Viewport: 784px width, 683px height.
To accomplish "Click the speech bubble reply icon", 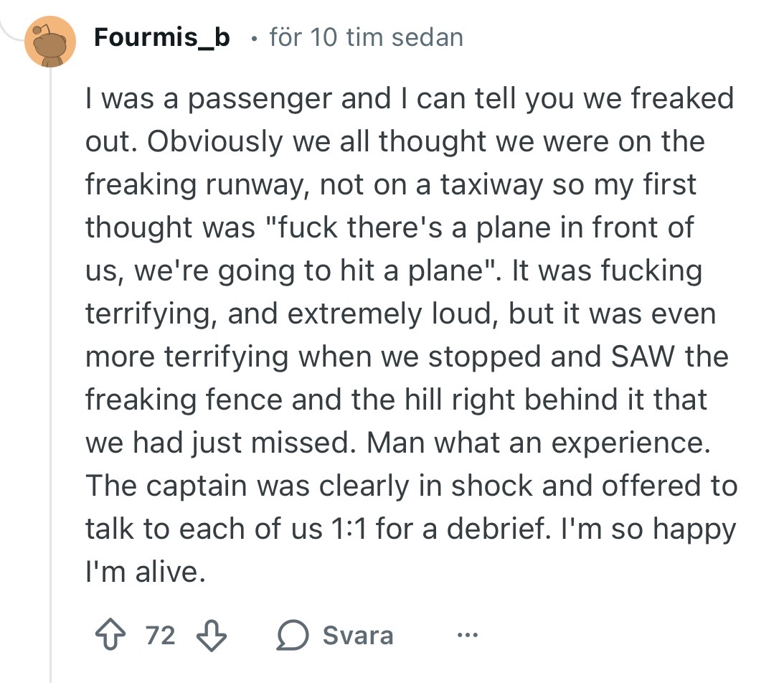I will point(291,636).
